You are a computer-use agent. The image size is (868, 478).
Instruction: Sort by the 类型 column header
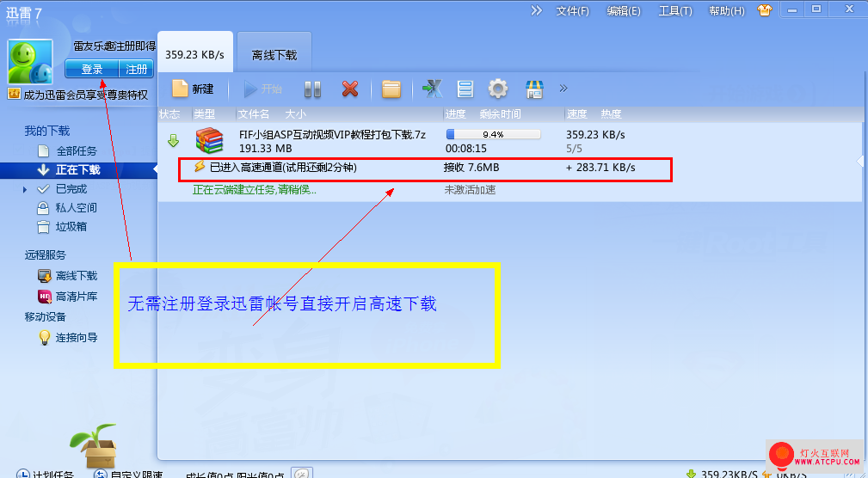point(204,114)
